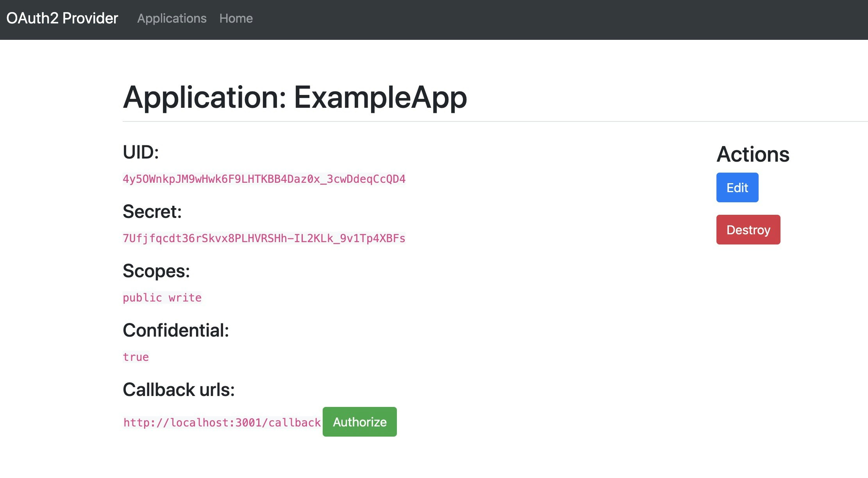Click the horizontal divider under heading
This screenshot has height=478, width=868.
click(469, 121)
